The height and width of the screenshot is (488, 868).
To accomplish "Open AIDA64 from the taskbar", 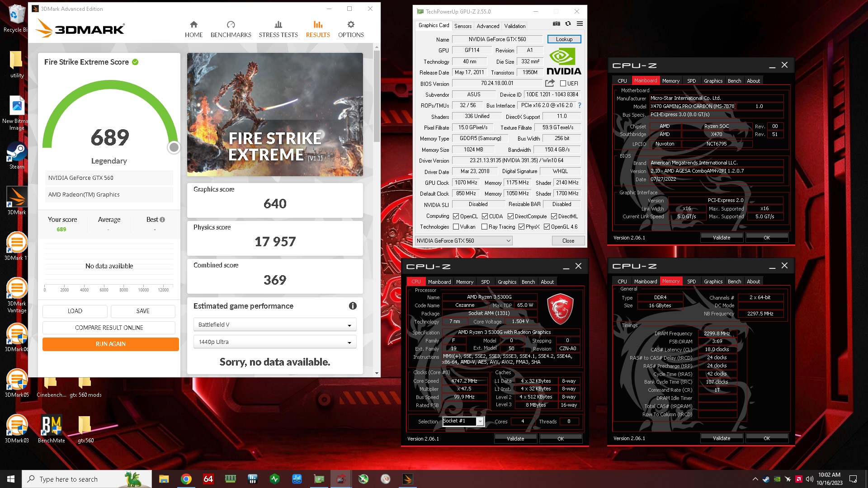I will pyautogui.click(x=208, y=479).
